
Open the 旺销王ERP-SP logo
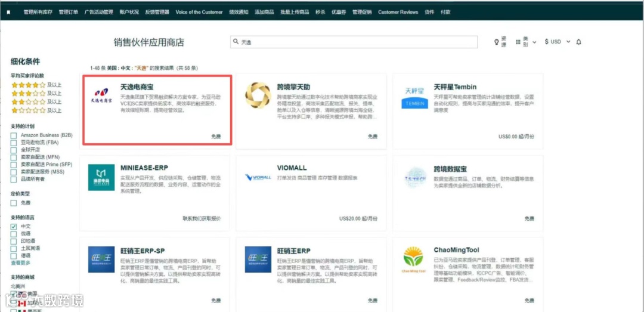click(x=101, y=260)
